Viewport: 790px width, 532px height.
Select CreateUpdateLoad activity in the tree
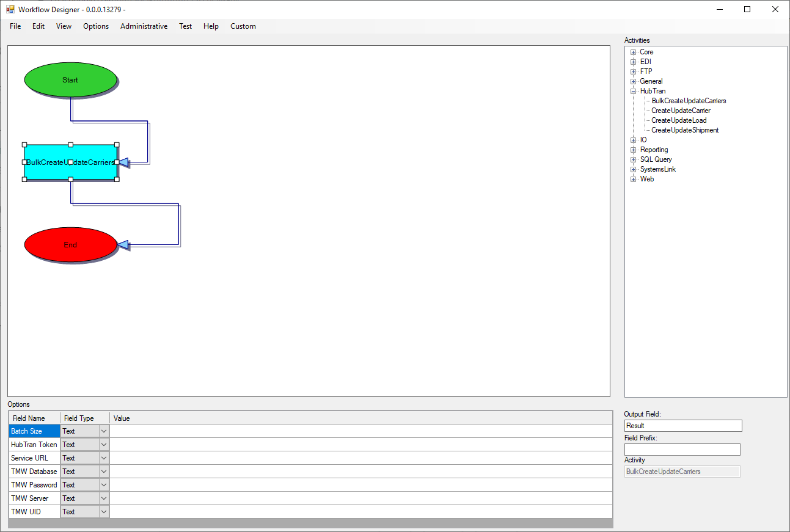[x=679, y=120]
